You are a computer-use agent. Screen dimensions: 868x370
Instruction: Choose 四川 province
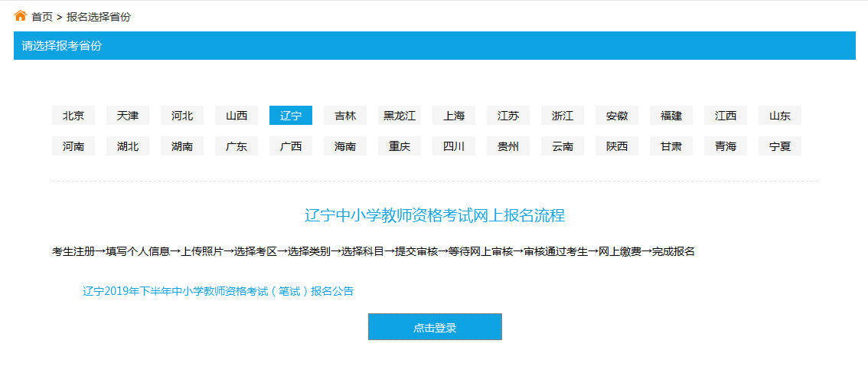click(x=454, y=146)
